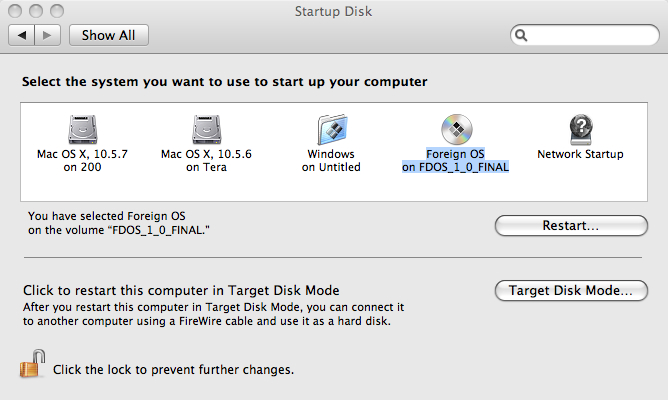Pick the Foreign OS disc icon
The image size is (668, 400).
pos(456,129)
